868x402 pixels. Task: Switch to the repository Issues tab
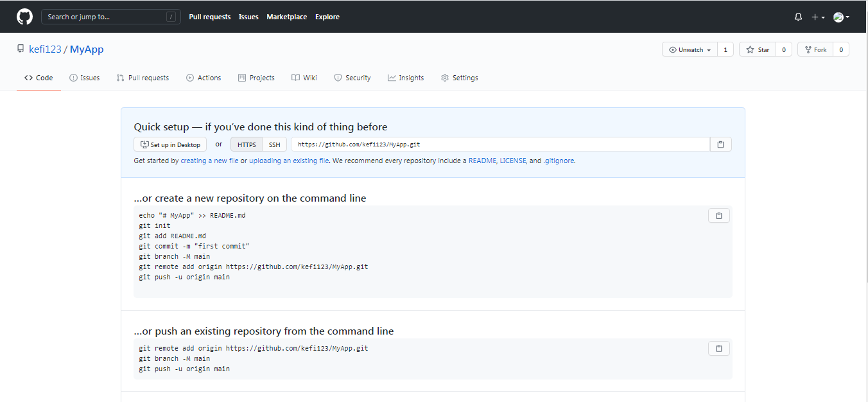(85, 78)
